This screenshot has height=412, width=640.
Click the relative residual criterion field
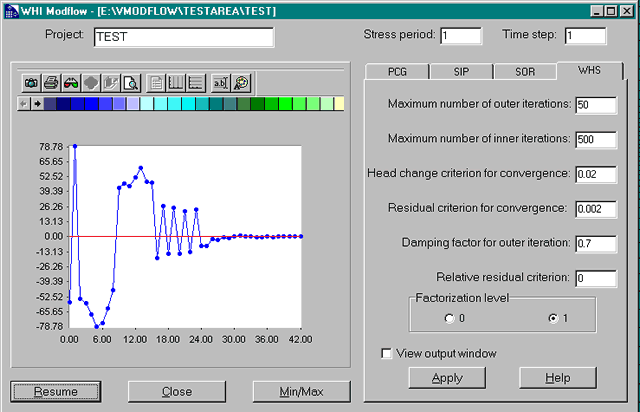[x=596, y=278]
